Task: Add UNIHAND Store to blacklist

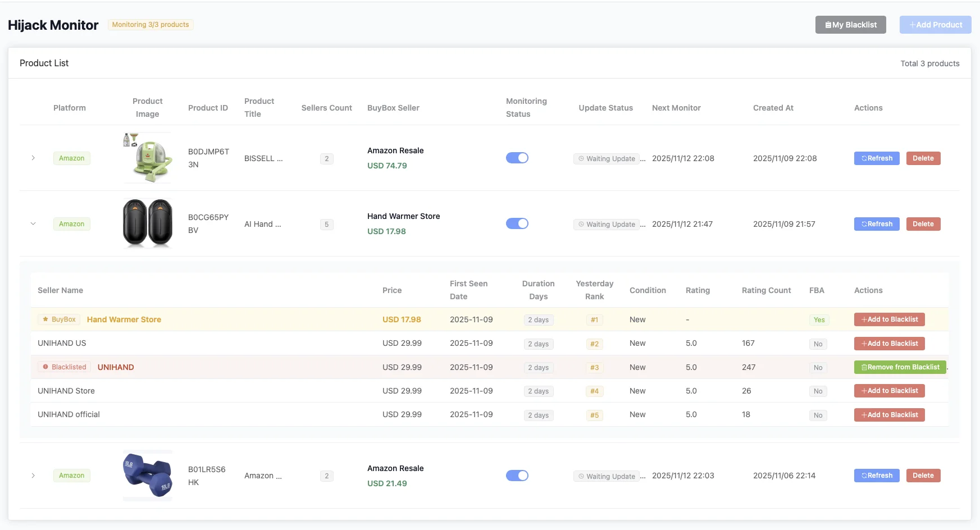Action: (x=889, y=391)
